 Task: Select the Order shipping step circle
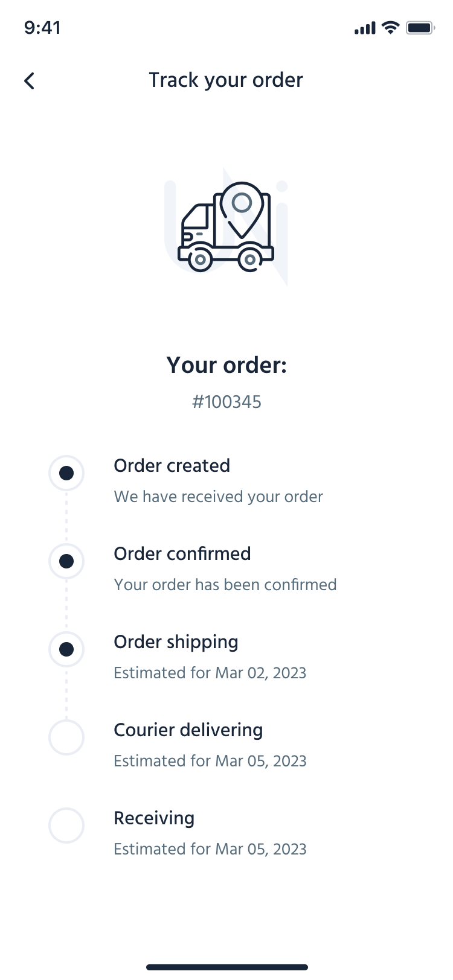[66, 649]
